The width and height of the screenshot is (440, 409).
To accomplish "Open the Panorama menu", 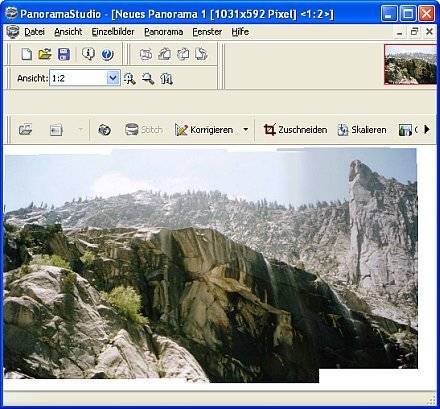I will tap(163, 32).
